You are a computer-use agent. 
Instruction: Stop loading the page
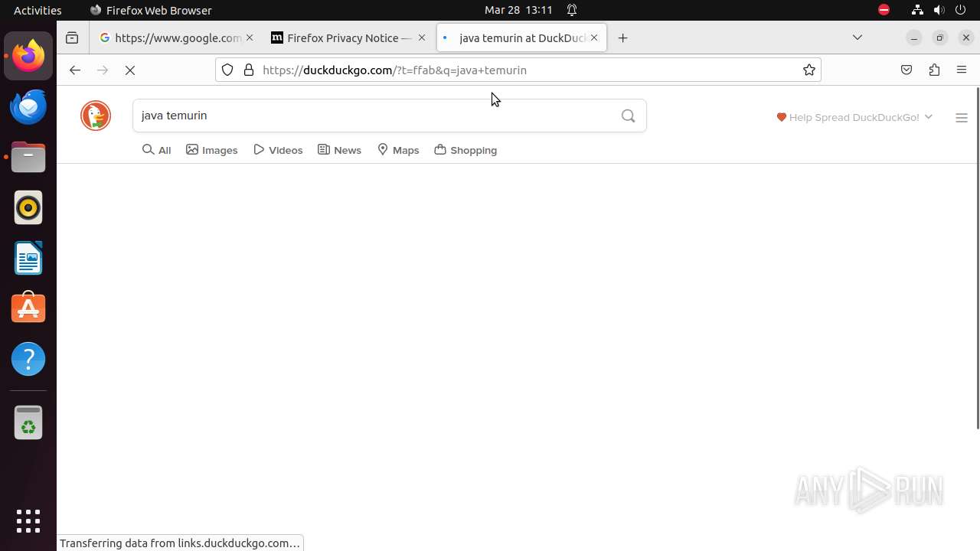(x=130, y=70)
